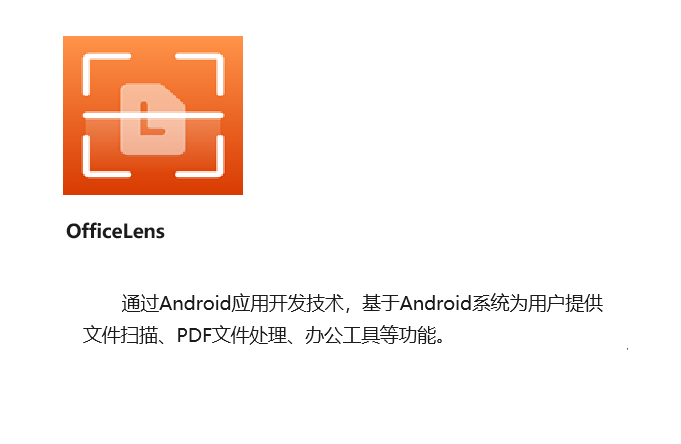The width and height of the screenshot is (681, 444).
Task: Click the bottom-right scan bracket corner
Action: coord(199,156)
